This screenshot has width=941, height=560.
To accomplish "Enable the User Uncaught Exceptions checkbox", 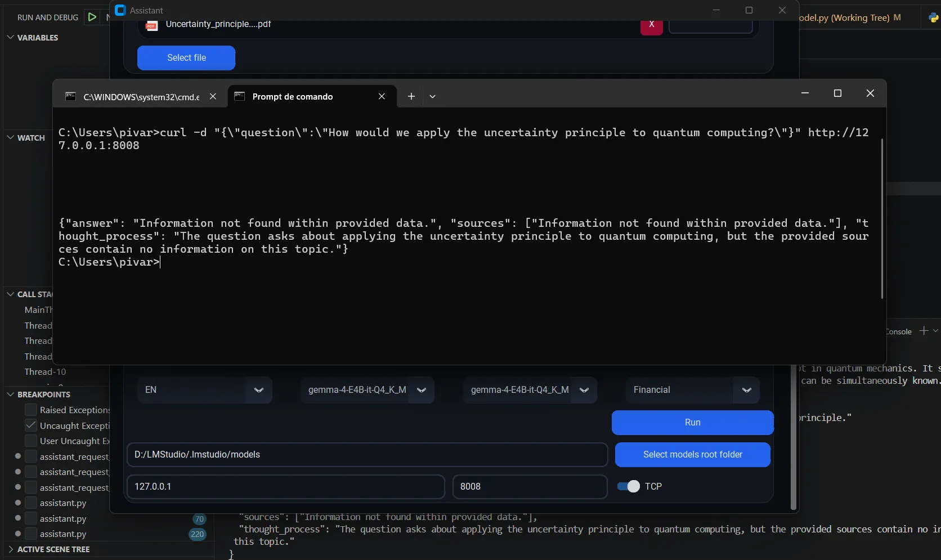I will [x=31, y=441].
